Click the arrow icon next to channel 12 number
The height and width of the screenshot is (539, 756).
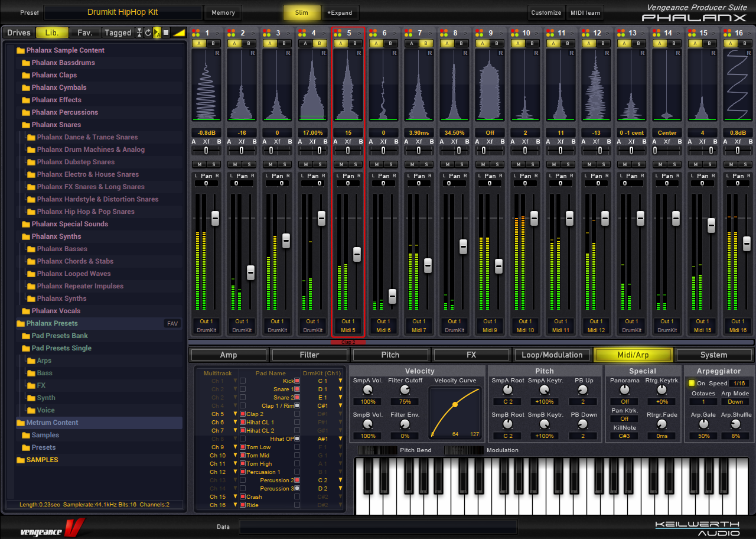[x=607, y=33]
